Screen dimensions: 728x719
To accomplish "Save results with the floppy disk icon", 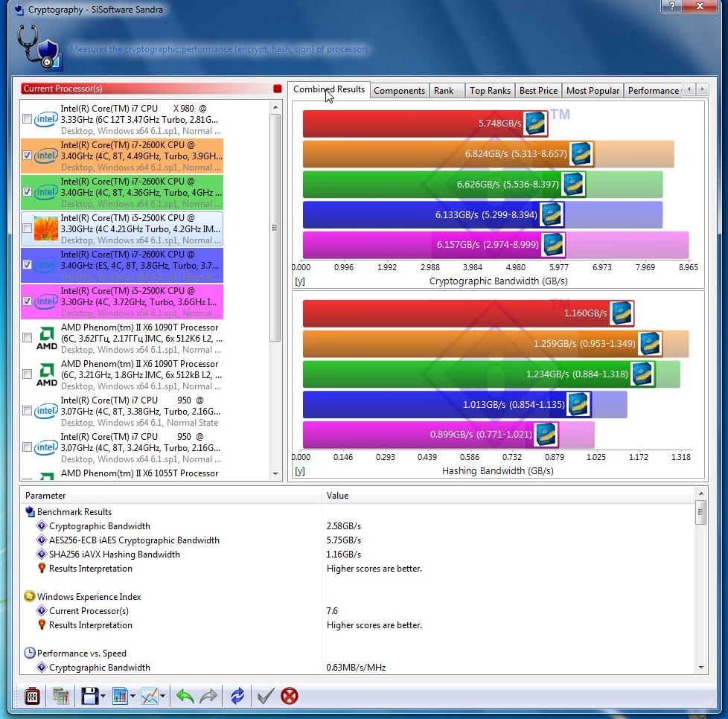I will pos(89,696).
